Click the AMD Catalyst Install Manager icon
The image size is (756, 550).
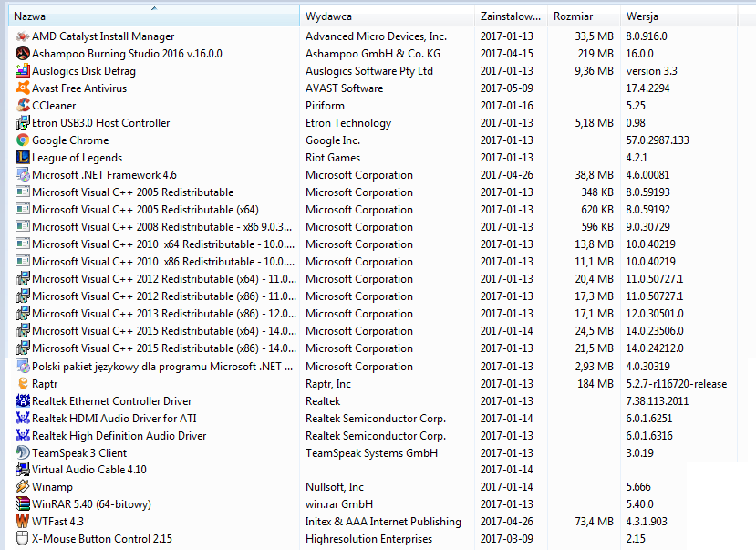click(x=23, y=36)
